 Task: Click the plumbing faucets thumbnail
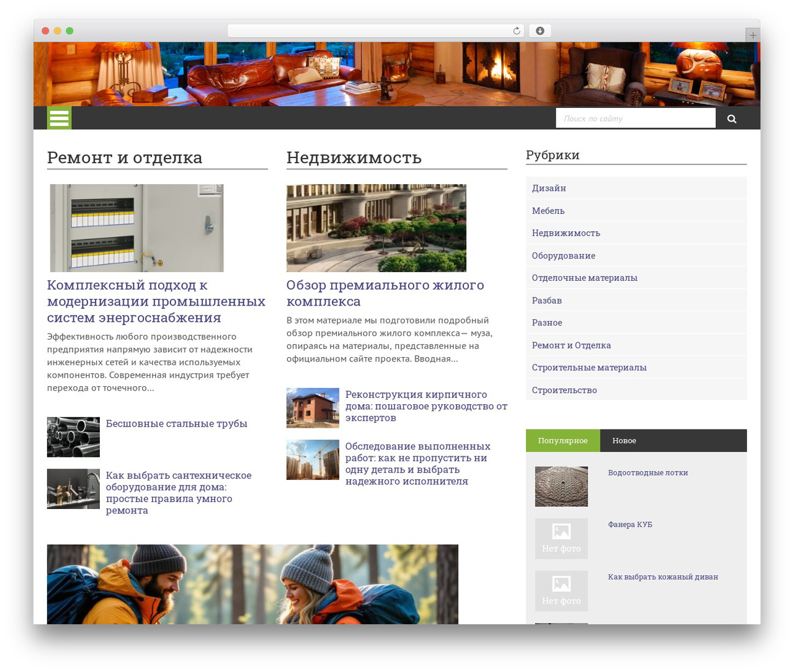coord(73,489)
